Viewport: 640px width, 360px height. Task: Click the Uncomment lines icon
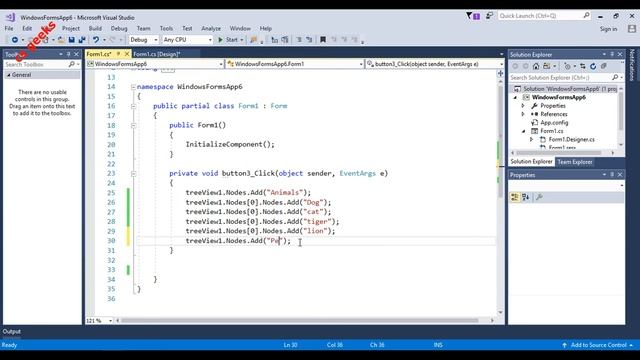pos(309,40)
